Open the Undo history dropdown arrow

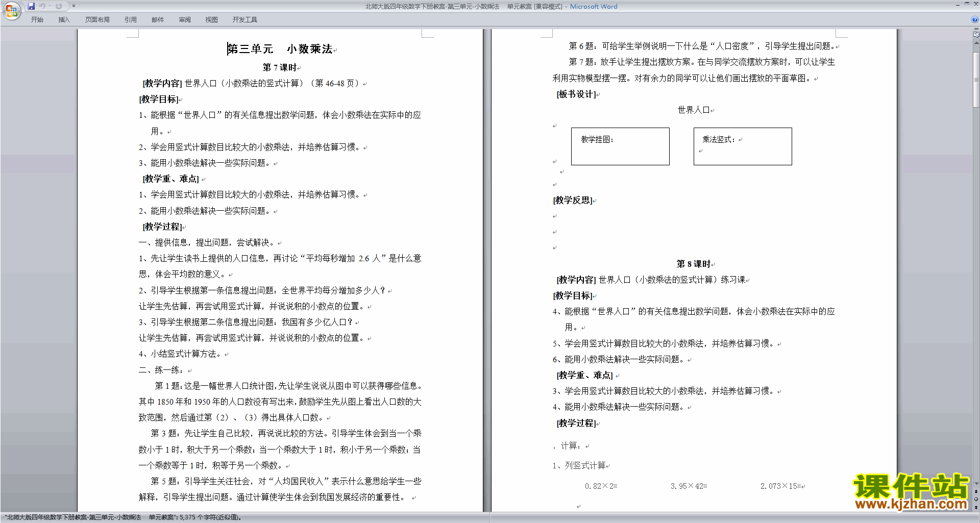click(50, 6)
